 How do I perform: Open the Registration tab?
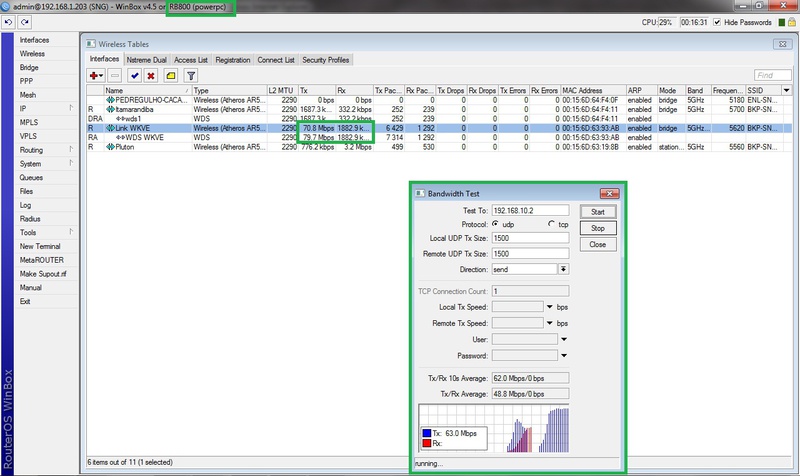[233, 60]
